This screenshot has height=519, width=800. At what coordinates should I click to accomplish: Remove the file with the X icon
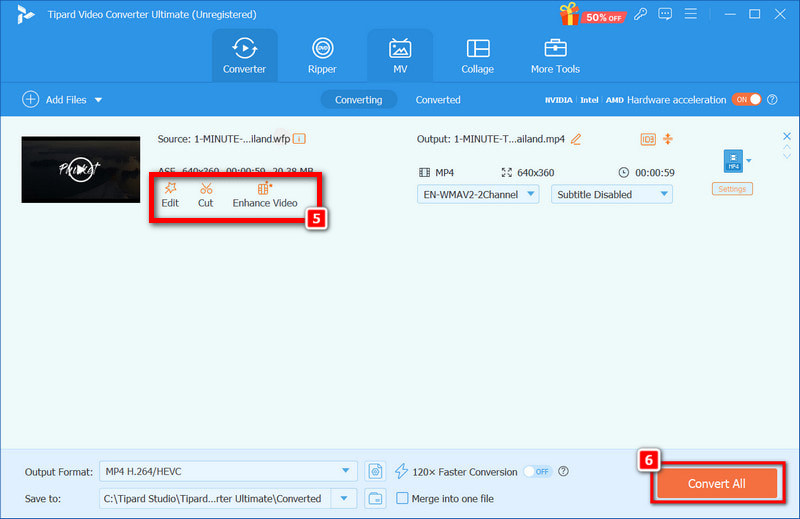pos(787,136)
